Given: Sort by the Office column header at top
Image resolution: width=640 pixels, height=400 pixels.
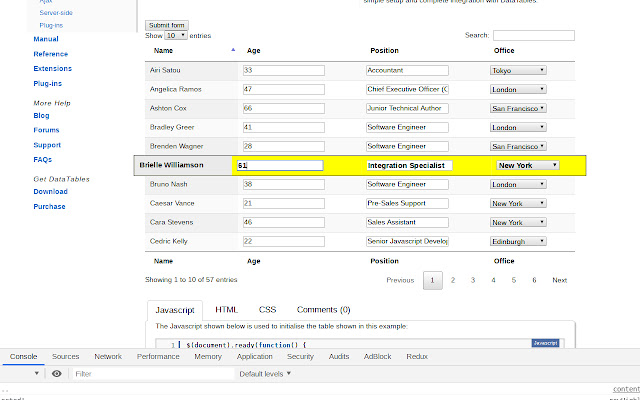Looking at the screenshot, I should (x=504, y=51).
